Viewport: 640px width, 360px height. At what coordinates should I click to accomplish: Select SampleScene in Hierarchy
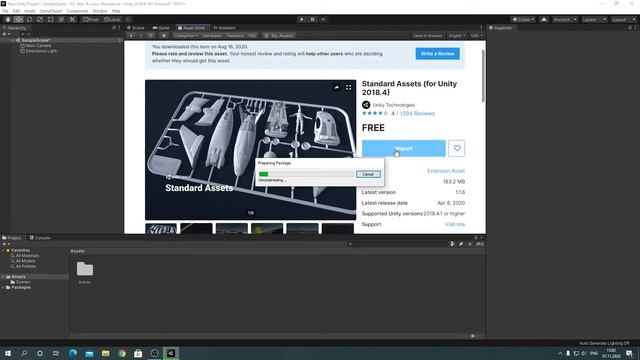point(36,40)
